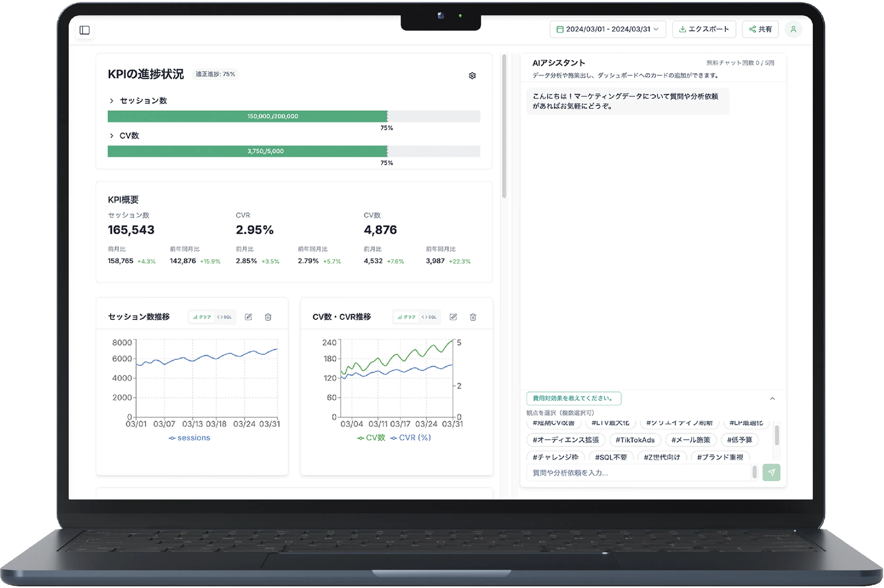Click the セッション数 progress bar 150,000/200,000
884x588 pixels.
click(294, 116)
